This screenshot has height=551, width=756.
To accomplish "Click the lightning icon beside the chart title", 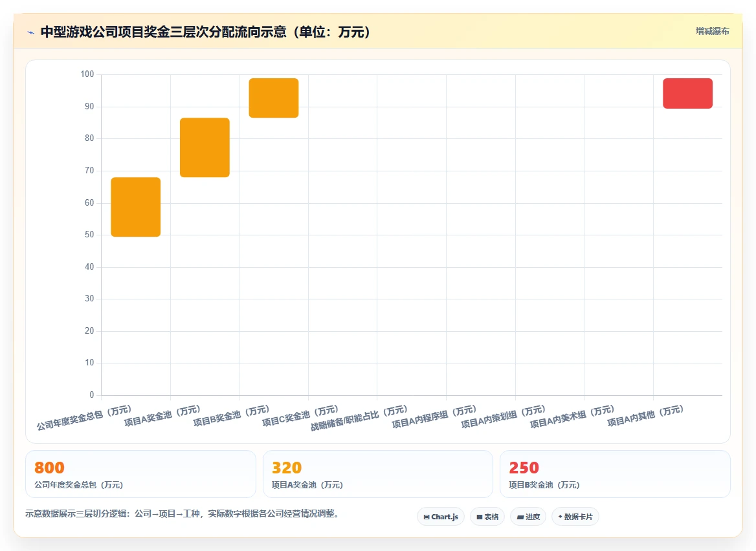I will [x=31, y=33].
